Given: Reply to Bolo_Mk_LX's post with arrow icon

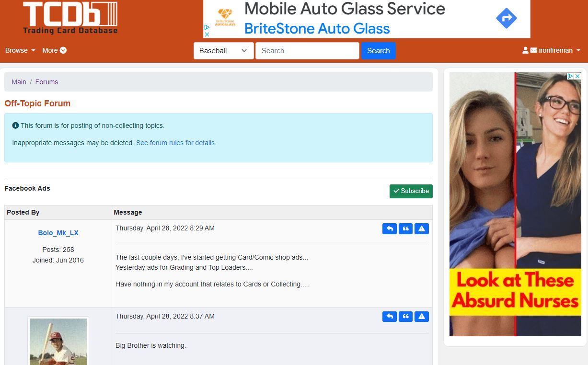Looking at the screenshot, I should [x=390, y=229].
